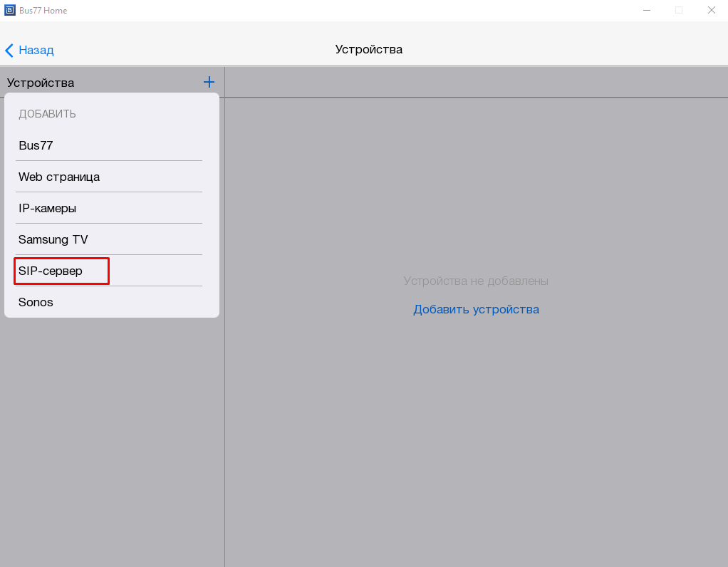Add an IP-камеры device
This screenshot has width=728, height=567.
click(x=47, y=208)
